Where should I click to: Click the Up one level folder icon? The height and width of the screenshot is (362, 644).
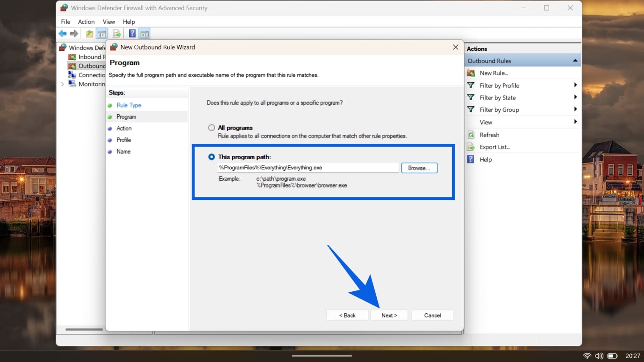(x=89, y=33)
